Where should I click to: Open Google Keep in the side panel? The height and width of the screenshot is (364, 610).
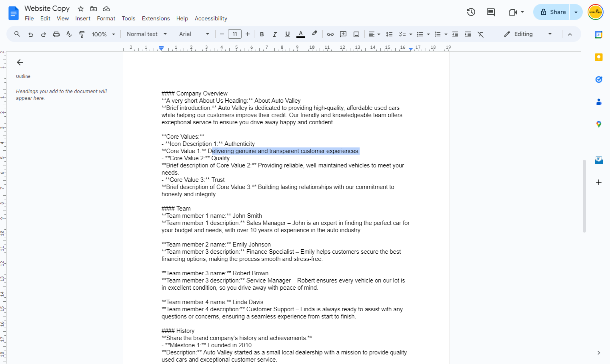(599, 57)
